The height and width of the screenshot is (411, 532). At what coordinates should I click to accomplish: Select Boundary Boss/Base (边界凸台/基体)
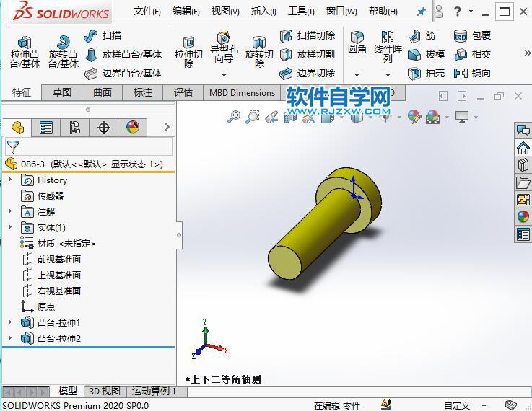pyautogui.click(x=123, y=73)
